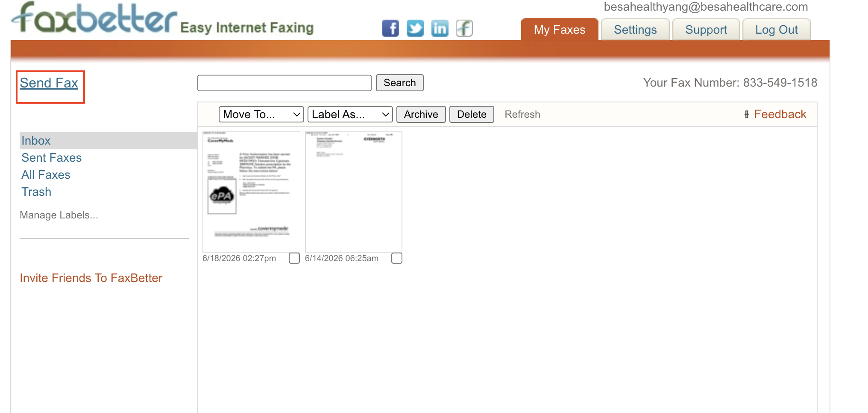Select the Inbox folder

tap(108, 141)
